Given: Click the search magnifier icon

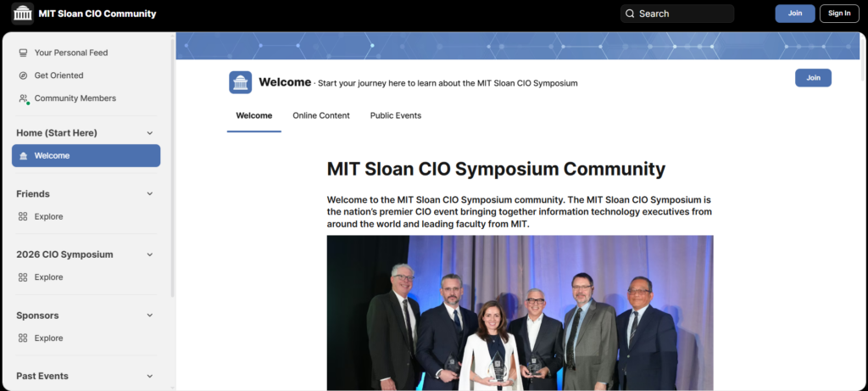Looking at the screenshot, I should point(630,14).
